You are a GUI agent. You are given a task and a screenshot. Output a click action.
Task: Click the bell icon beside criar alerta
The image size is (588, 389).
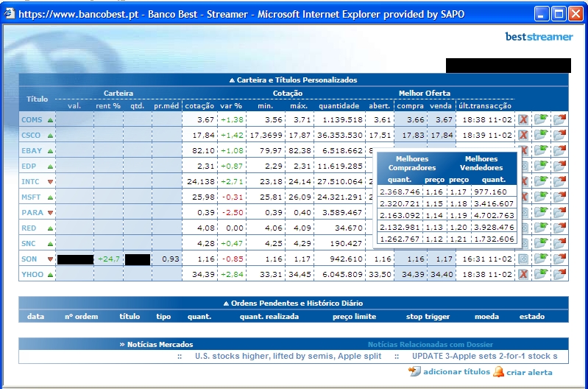coord(499,372)
